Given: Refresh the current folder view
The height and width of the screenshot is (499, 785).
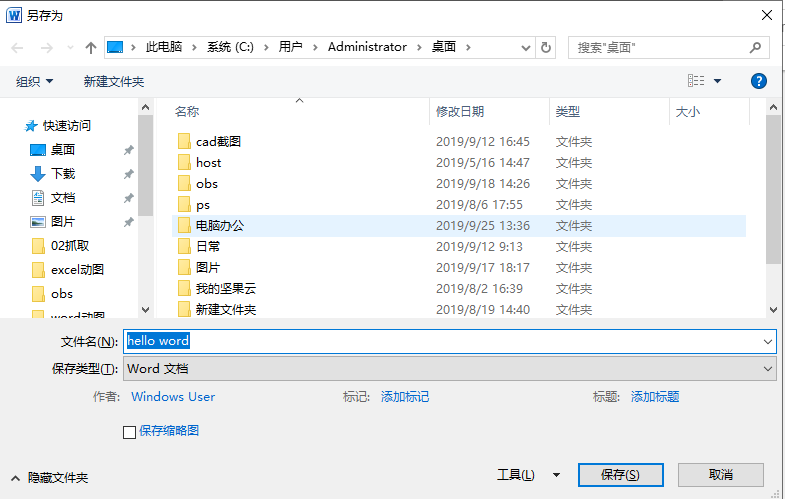Looking at the screenshot, I should pos(546,47).
